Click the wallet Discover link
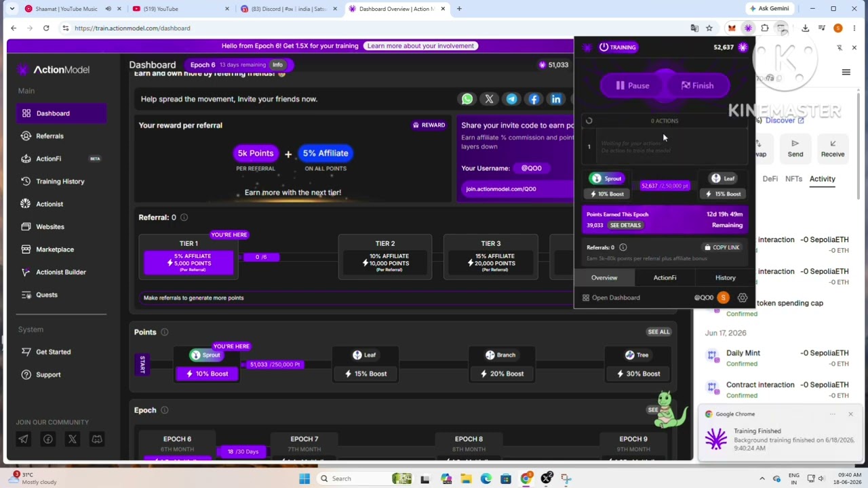Viewport: 868px width, 488px height. click(785, 121)
